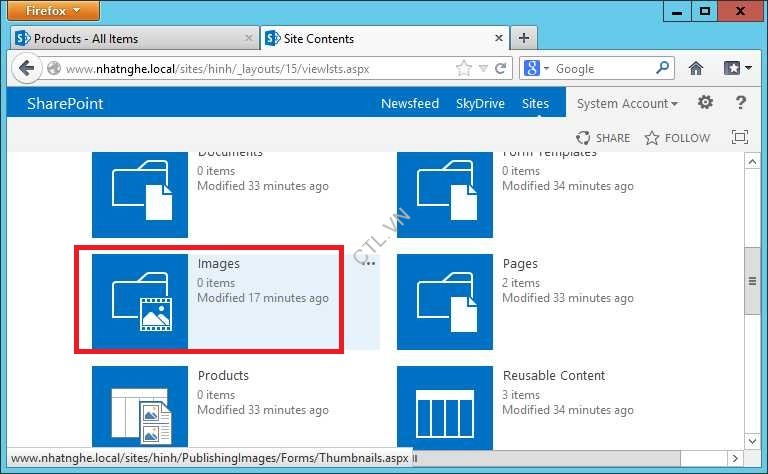Viewport: 768px width, 474px height.
Task: Reload the page with refresh icon
Action: pyautogui.click(x=501, y=69)
